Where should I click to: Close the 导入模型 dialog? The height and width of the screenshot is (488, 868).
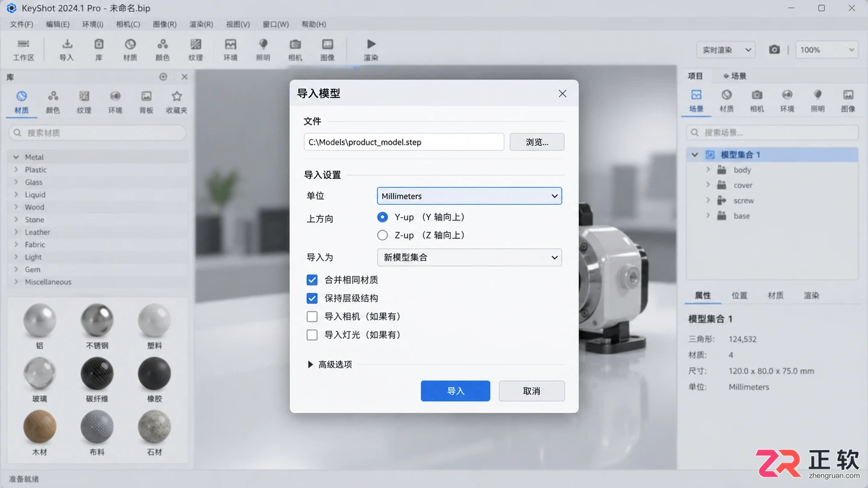click(562, 94)
